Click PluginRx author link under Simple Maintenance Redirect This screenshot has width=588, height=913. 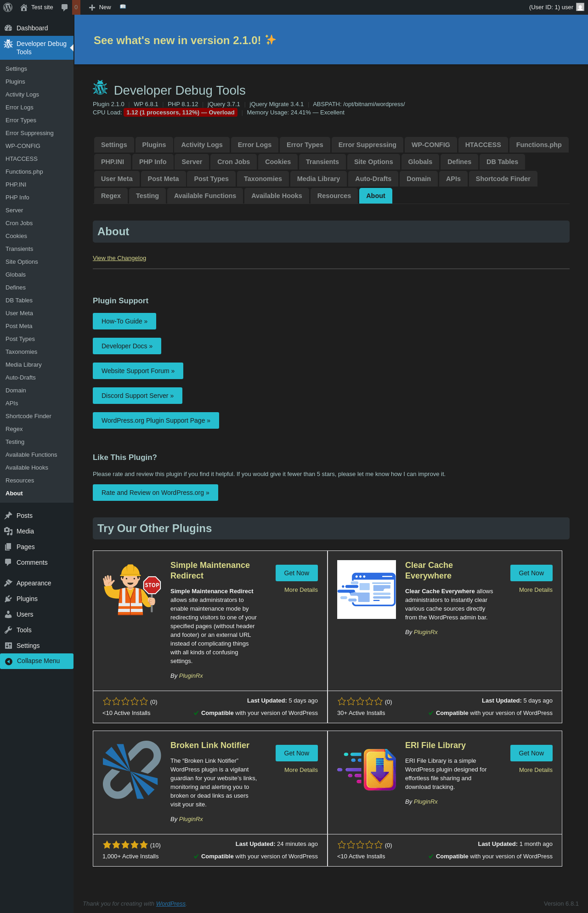pyautogui.click(x=191, y=676)
